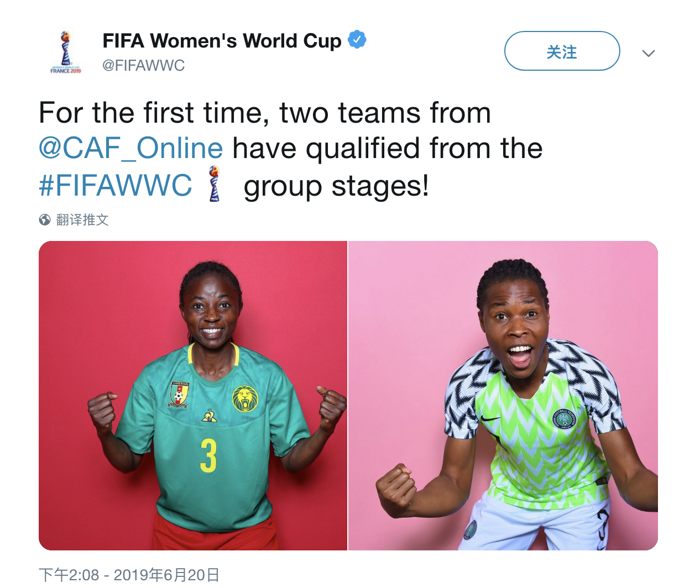700x588 pixels.
Task: Click the trophy emoji after #FIFAWWC
Action: (215, 184)
